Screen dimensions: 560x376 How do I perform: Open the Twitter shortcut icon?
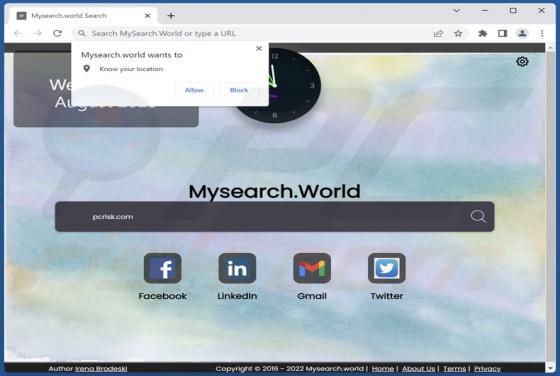tap(387, 268)
